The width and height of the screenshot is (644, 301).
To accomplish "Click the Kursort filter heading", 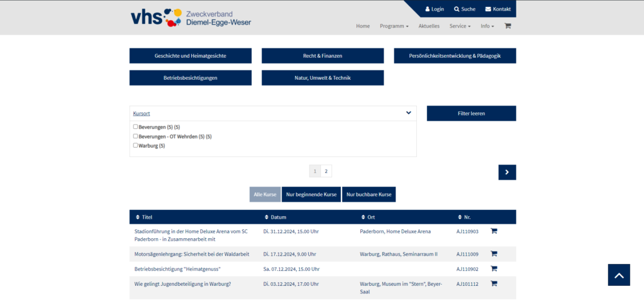I will tap(142, 113).
